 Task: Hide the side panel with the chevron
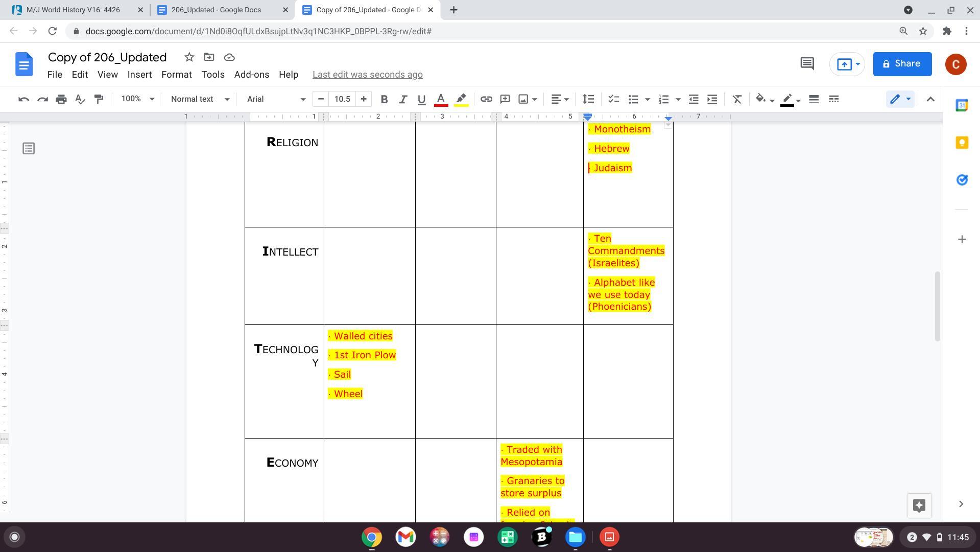961,504
